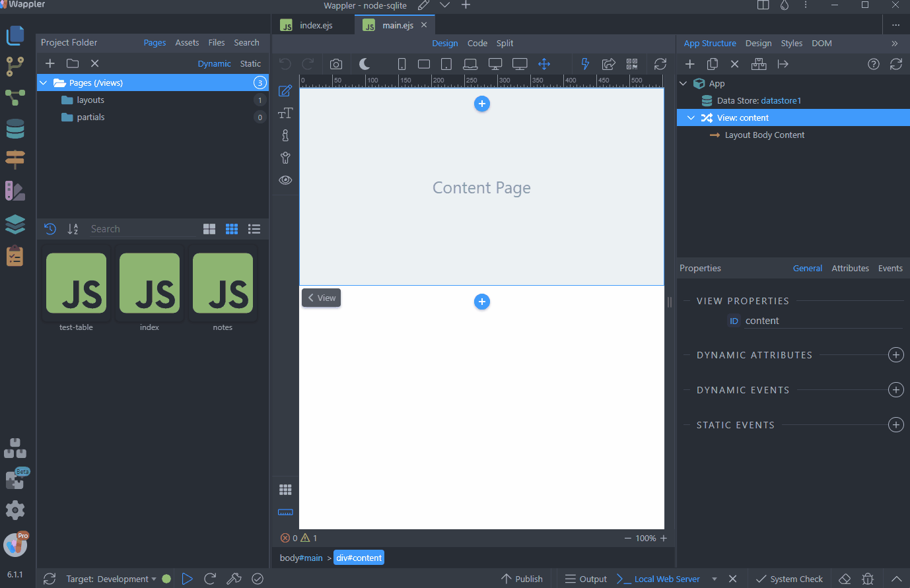Toggle the lightning bolt dynamic data

click(x=584, y=64)
